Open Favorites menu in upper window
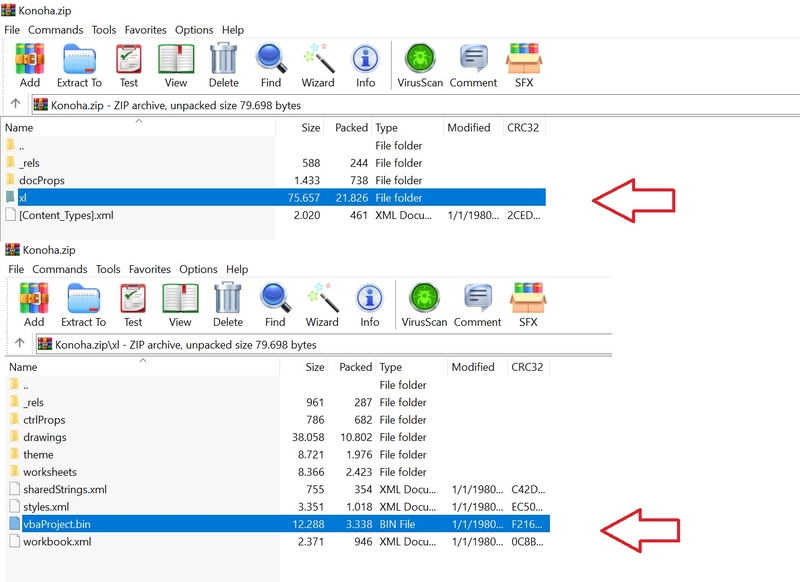The height and width of the screenshot is (582, 800). 145,30
